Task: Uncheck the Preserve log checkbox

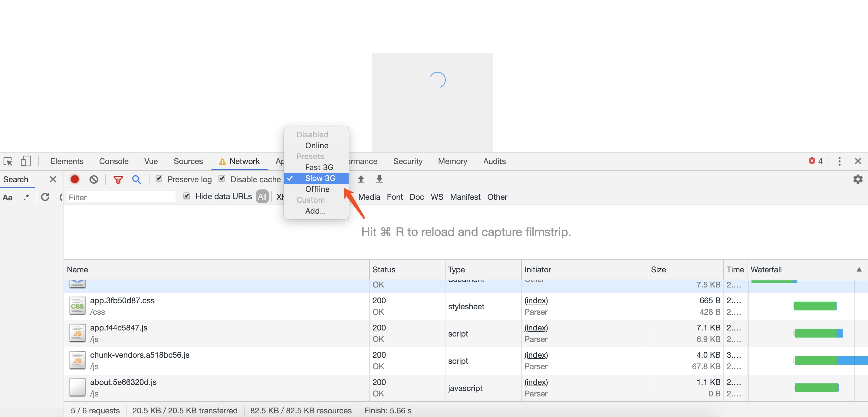Action: 159,179
